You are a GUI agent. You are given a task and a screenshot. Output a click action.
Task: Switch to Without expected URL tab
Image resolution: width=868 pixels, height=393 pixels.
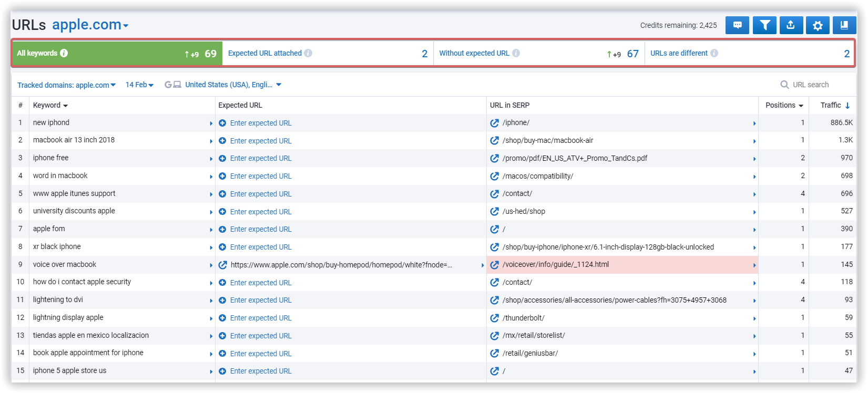[539, 53]
